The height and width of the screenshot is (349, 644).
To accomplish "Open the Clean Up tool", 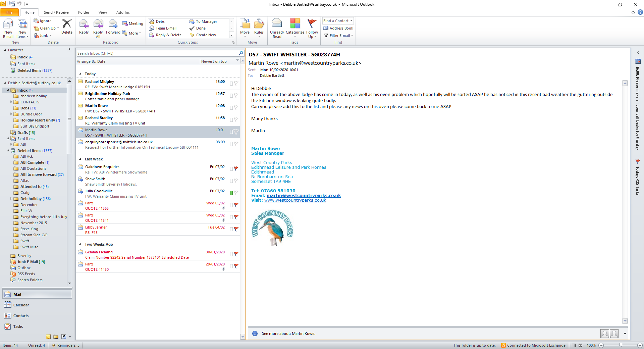I will [x=46, y=28].
